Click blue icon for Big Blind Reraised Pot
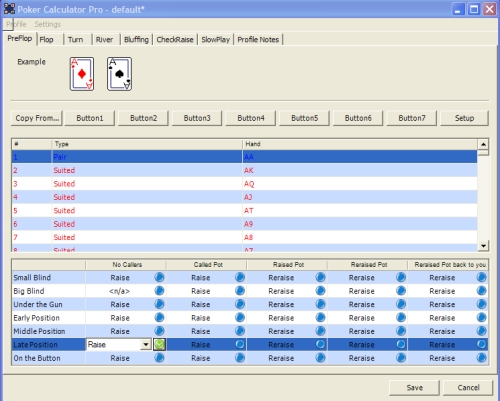The image size is (500, 401). click(x=401, y=291)
